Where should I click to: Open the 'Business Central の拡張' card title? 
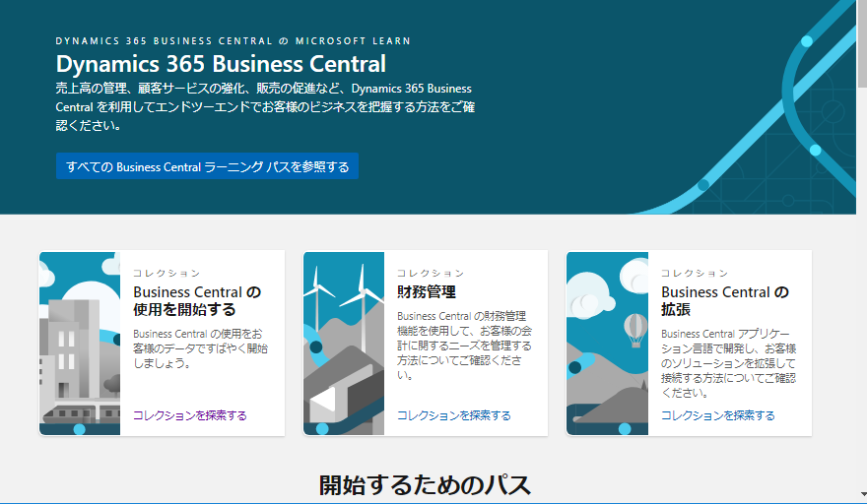coord(725,300)
